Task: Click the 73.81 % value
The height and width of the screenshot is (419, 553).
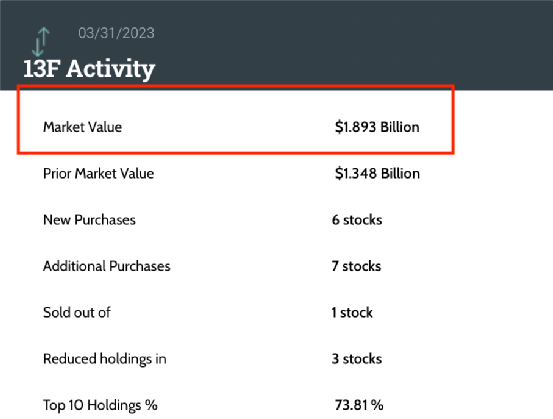Action: click(359, 405)
